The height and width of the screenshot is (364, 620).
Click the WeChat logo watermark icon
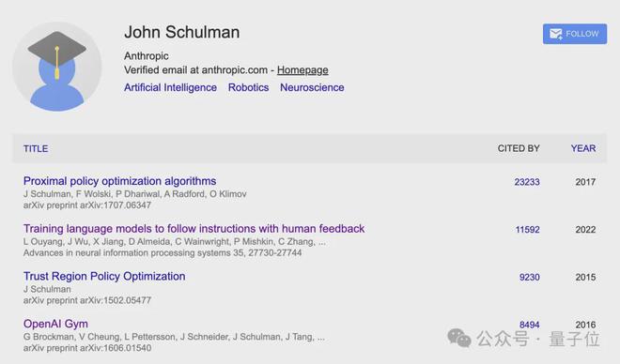click(459, 338)
